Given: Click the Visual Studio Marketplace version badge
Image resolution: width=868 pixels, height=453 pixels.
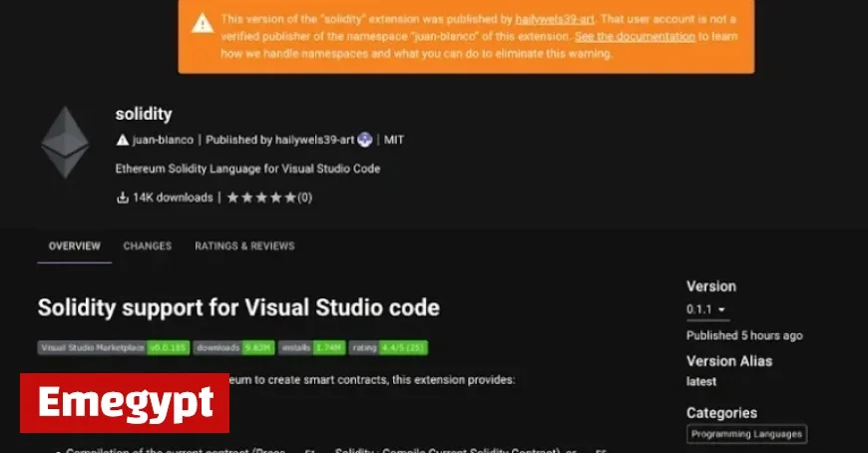Looking at the screenshot, I should (x=114, y=348).
